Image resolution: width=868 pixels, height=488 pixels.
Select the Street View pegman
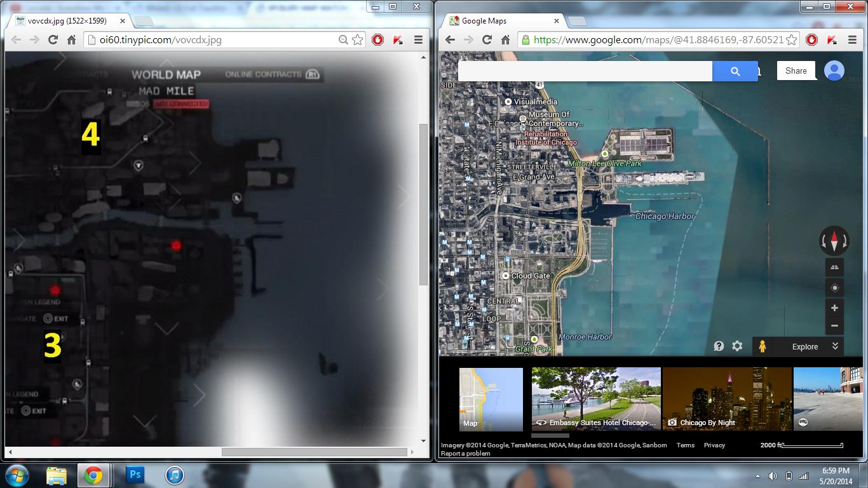(x=762, y=346)
